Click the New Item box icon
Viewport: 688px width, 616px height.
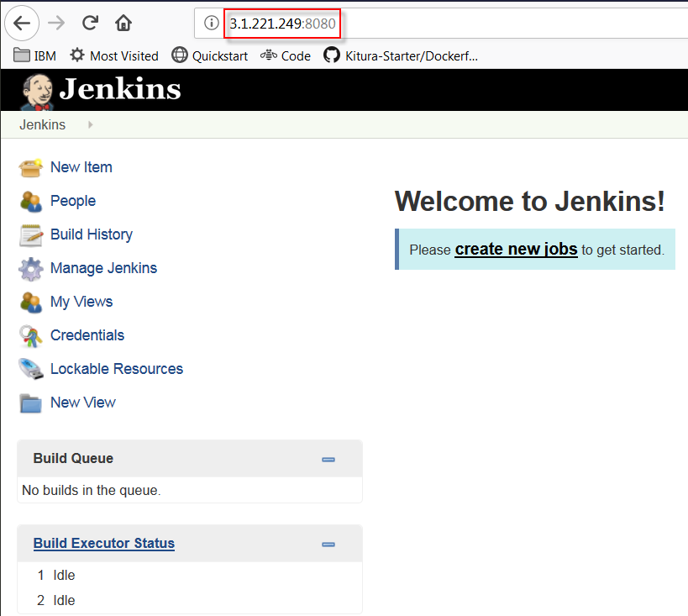(31, 168)
